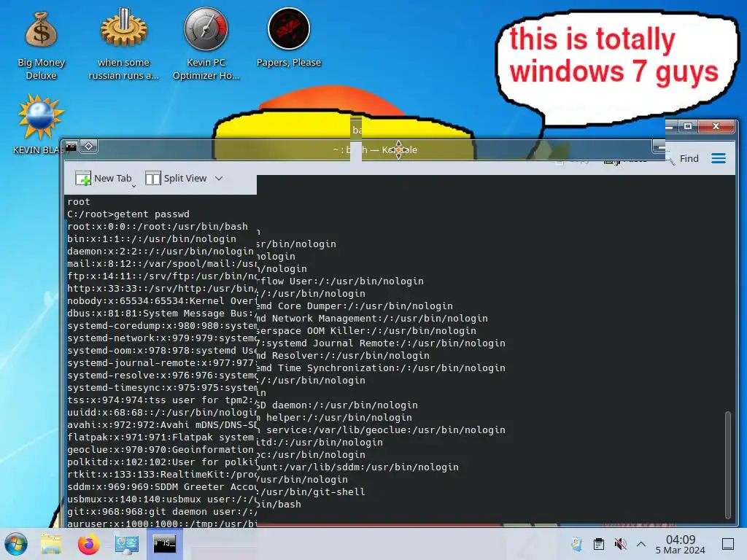Expand the New Tab dropdown arrow
747x560 pixels.
pyautogui.click(x=134, y=186)
